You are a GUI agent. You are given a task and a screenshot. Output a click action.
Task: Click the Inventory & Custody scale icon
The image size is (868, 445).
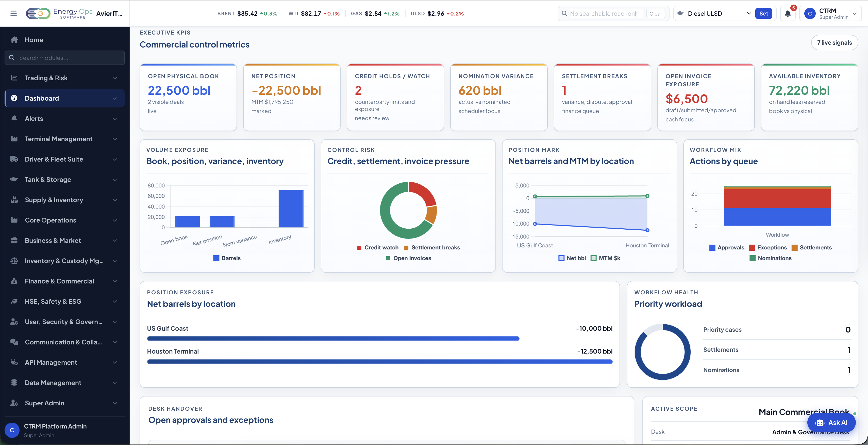[14, 261]
